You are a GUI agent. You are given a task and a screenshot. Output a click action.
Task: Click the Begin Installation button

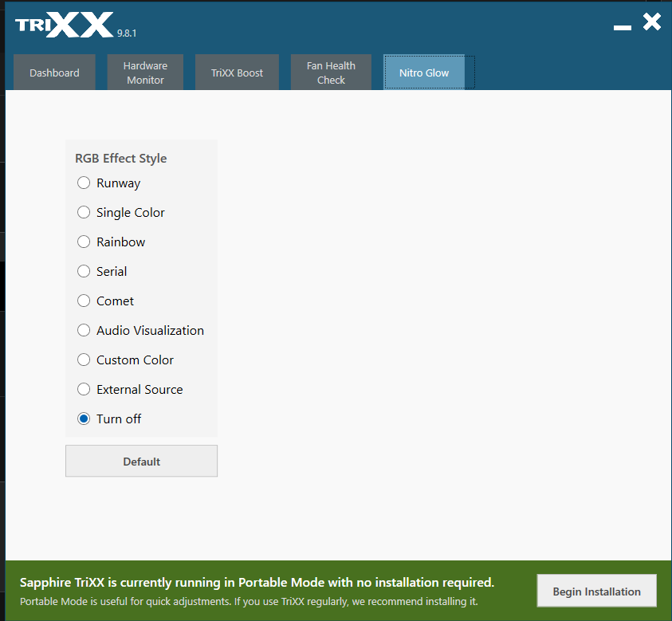tap(596, 591)
